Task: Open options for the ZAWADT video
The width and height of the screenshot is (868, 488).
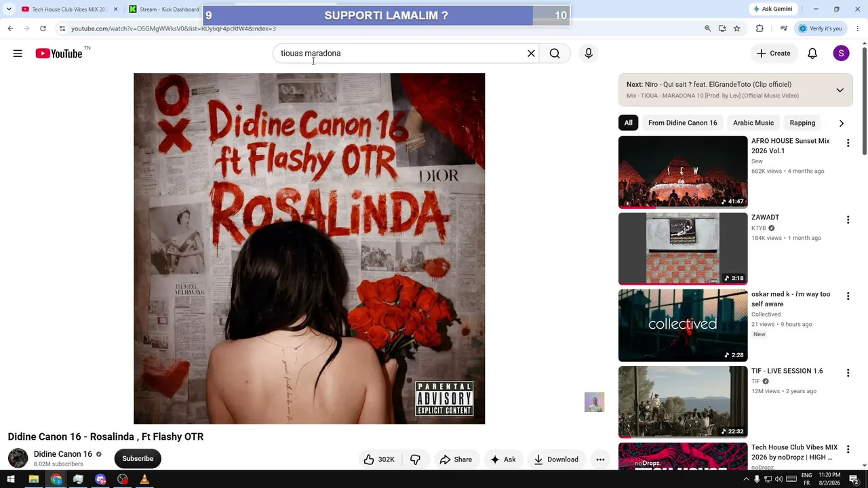Action: pyautogui.click(x=848, y=220)
